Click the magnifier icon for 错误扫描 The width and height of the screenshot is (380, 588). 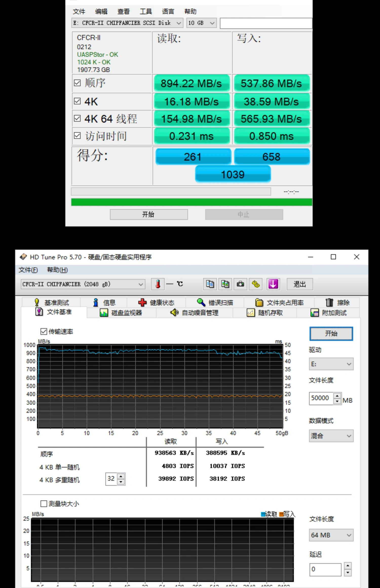click(201, 302)
